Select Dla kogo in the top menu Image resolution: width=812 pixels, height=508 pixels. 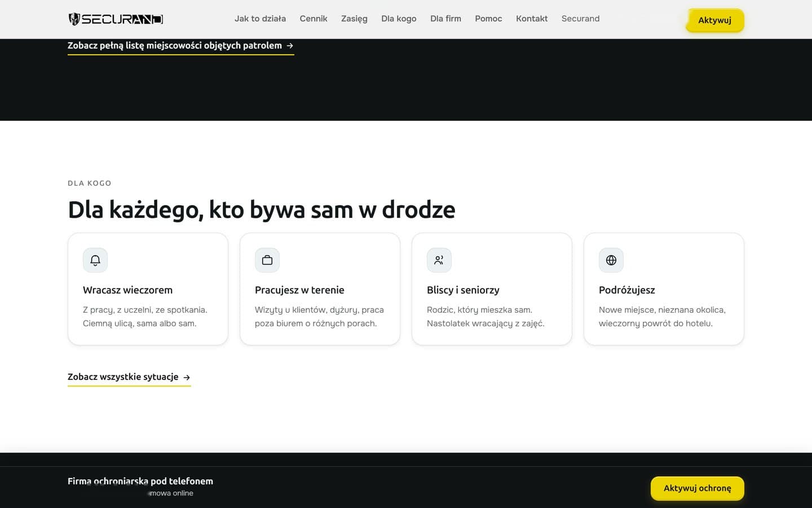(399, 19)
